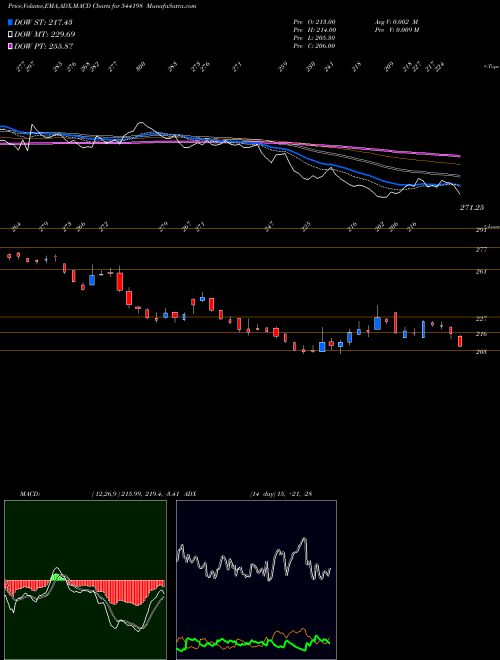Click the white DOW MT legend swatch
500x660 pixels.
(x=11, y=34)
